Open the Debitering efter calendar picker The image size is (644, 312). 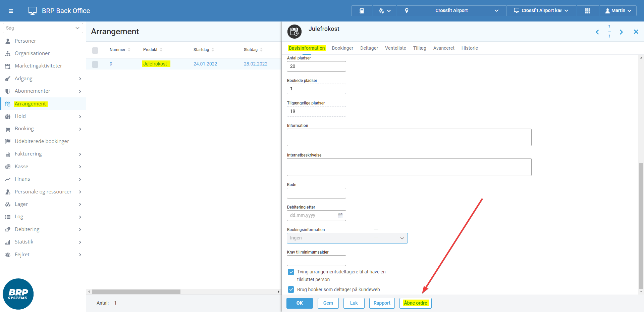coord(340,216)
